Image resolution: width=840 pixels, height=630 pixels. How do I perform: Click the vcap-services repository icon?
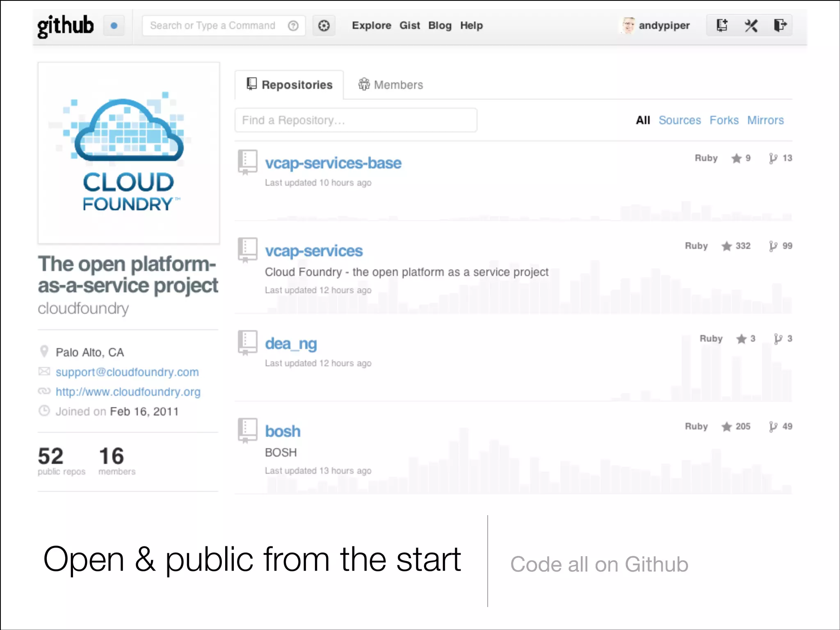[248, 250]
